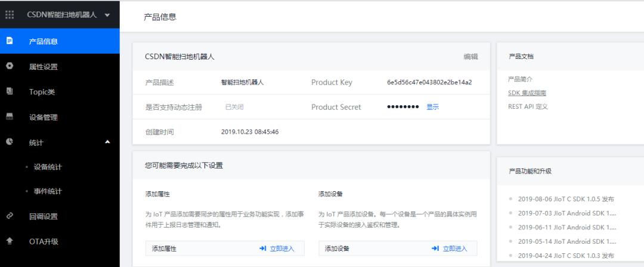Open 2019-05-14 JIoT Android SDK news
Image resolution: width=644 pixels, height=267 pixels.
(x=567, y=241)
